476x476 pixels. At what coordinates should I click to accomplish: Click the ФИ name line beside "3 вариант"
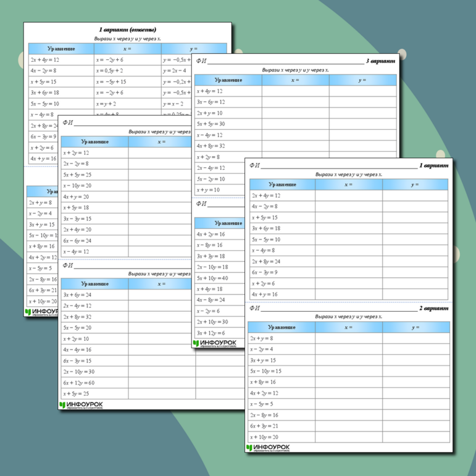(286, 62)
